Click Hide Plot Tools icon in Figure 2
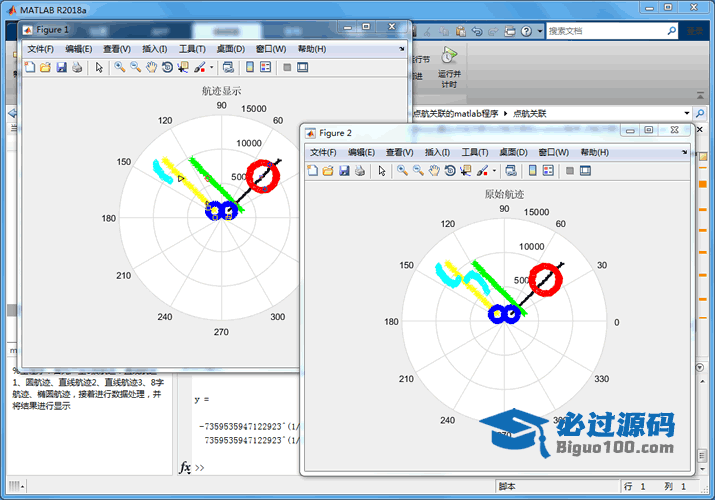 coord(570,171)
